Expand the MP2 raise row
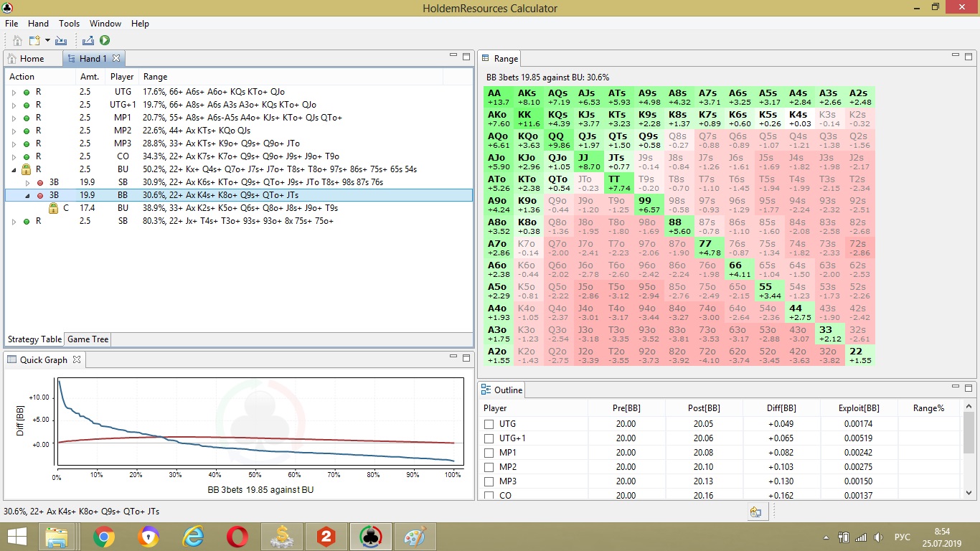Screen dimensions: 980x551 pos(14,131)
